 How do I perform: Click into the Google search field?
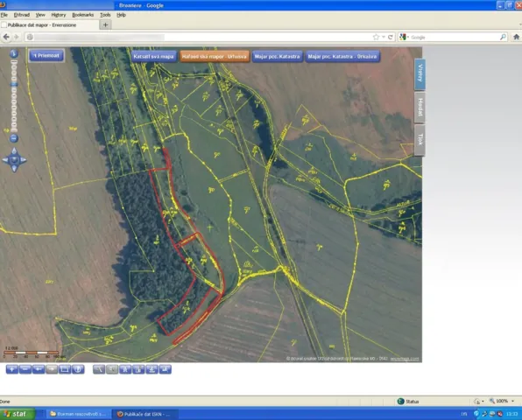pos(454,38)
